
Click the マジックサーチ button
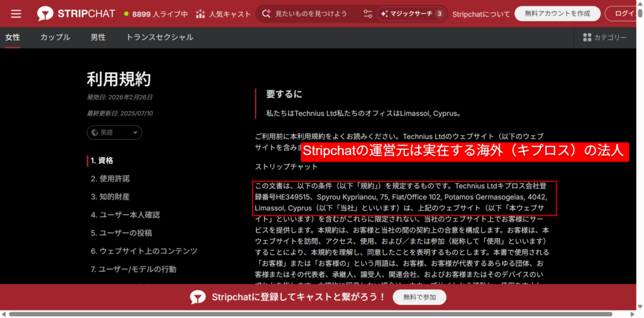click(x=411, y=14)
